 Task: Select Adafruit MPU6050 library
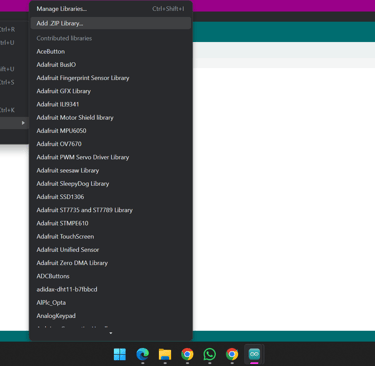(x=111, y=131)
